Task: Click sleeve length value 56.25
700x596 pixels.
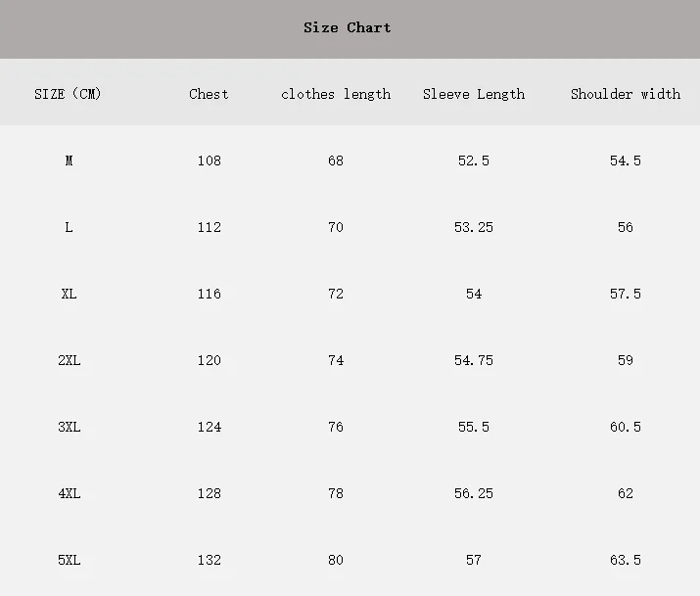Action: click(x=474, y=493)
